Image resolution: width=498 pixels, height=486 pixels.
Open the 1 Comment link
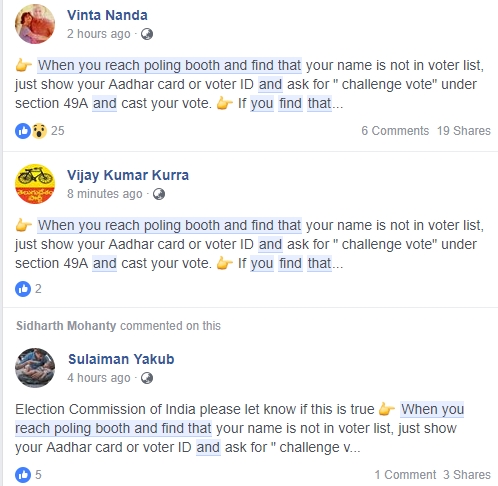click(x=405, y=475)
